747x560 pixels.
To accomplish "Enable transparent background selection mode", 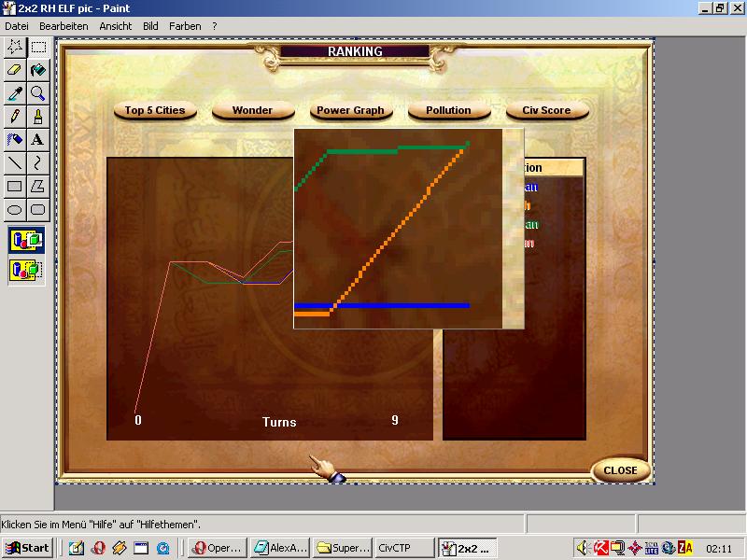I will pyautogui.click(x=26, y=271).
